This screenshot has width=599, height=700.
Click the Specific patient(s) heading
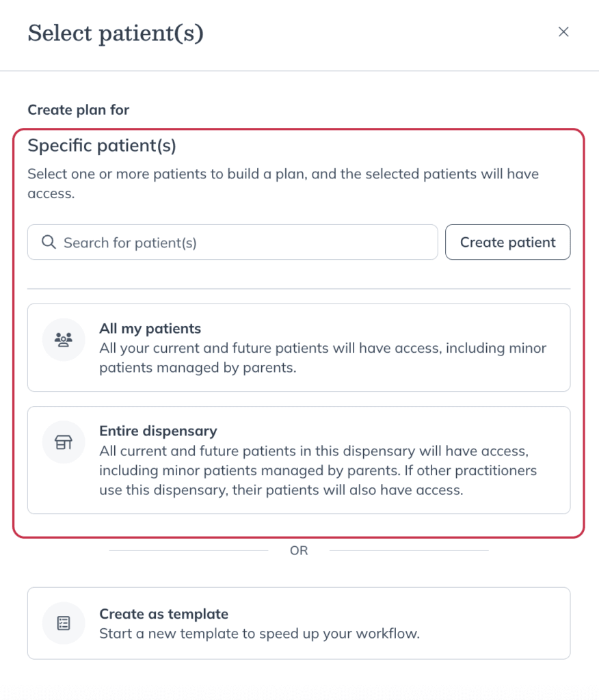pyautogui.click(x=102, y=146)
